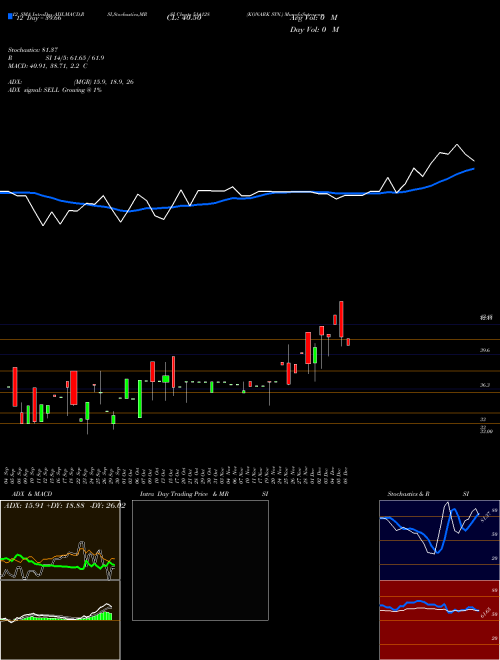Select the 'Stochastics: 81.87' reading
500x660 pixels.
(x=35, y=50)
